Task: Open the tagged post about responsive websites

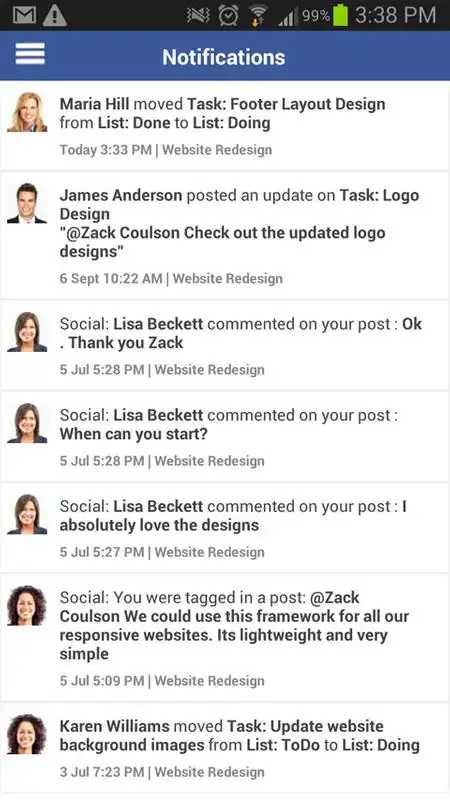Action: [225, 638]
